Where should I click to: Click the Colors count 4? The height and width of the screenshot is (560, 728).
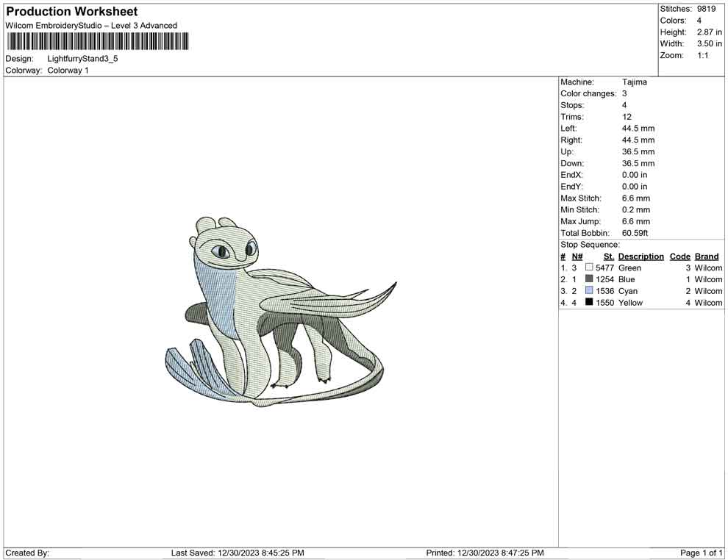pos(699,21)
